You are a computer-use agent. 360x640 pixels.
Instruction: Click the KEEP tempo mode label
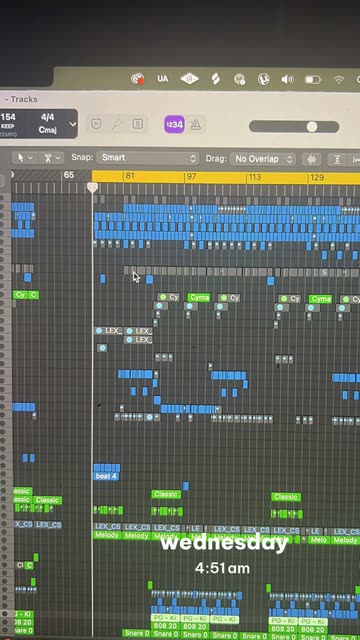click(x=8, y=127)
